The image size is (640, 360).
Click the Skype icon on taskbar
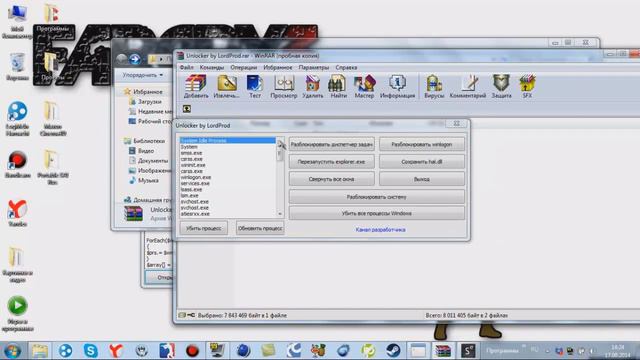click(90, 351)
